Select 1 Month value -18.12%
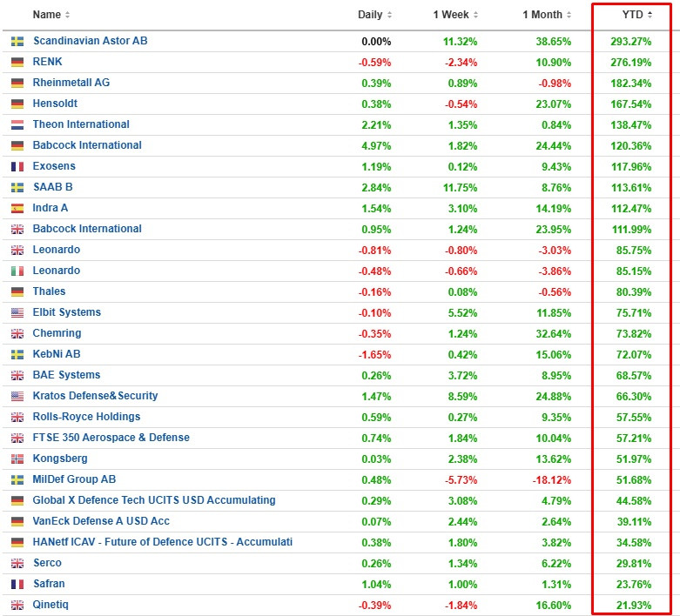The image size is (680, 616). (551, 480)
